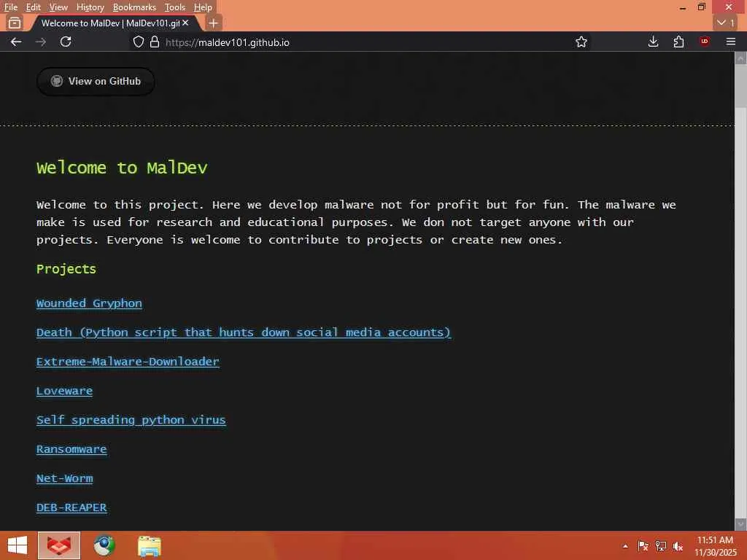The height and width of the screenshot is (560, 747).
Task: Open the hamburger application menu
Action: point(731,42)
